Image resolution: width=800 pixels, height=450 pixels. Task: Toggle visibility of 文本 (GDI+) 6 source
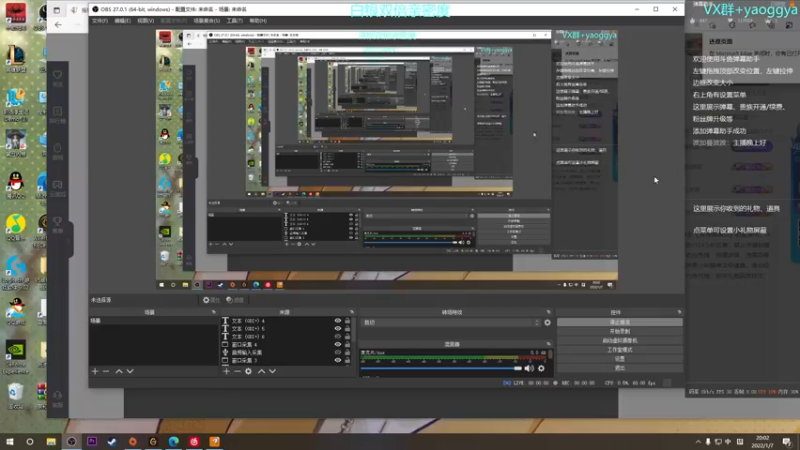point(338,337)
